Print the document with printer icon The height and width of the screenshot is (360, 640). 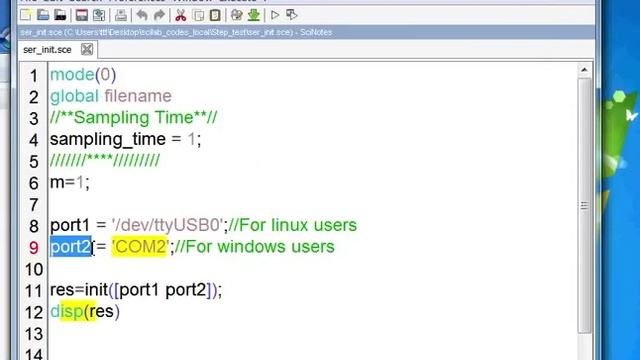(120, 15)
